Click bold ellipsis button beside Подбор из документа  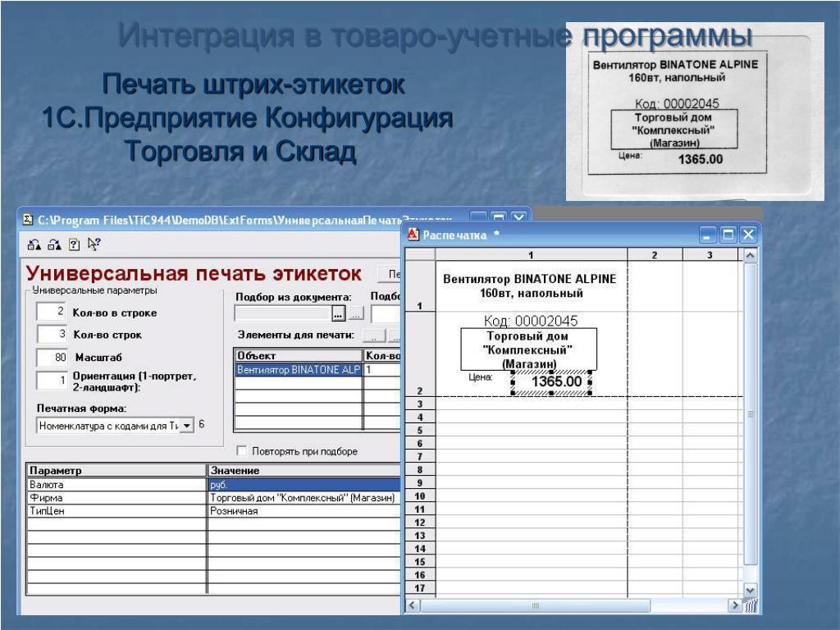pyautogui.click(x=338, y=314)
